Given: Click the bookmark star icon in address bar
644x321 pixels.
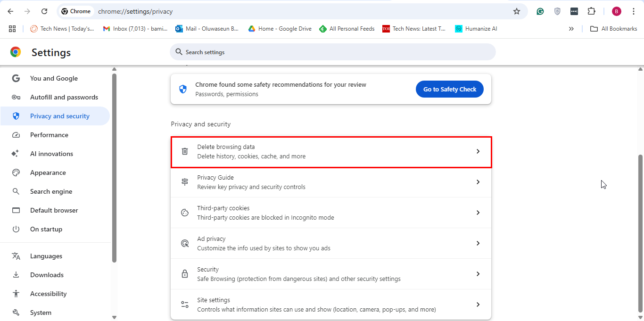Looking at the screenshot, I should point(516,11).
